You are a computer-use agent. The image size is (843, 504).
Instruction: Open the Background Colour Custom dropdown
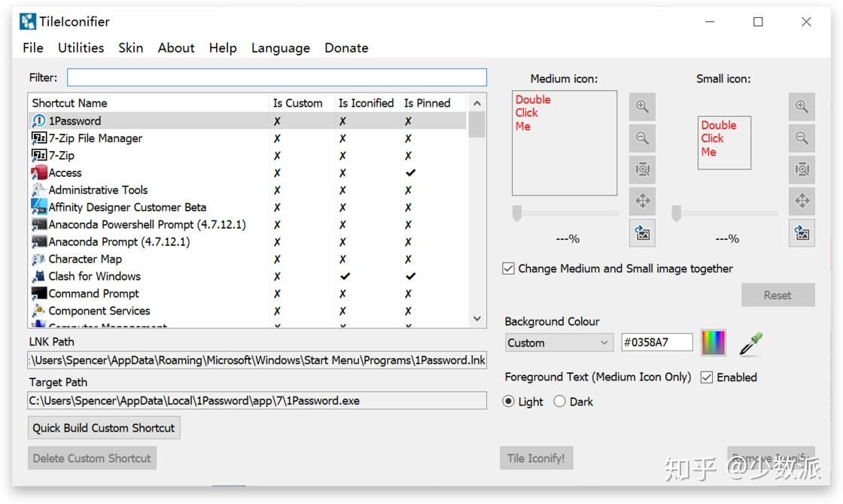pyautogui.click(x=559, y=343)
